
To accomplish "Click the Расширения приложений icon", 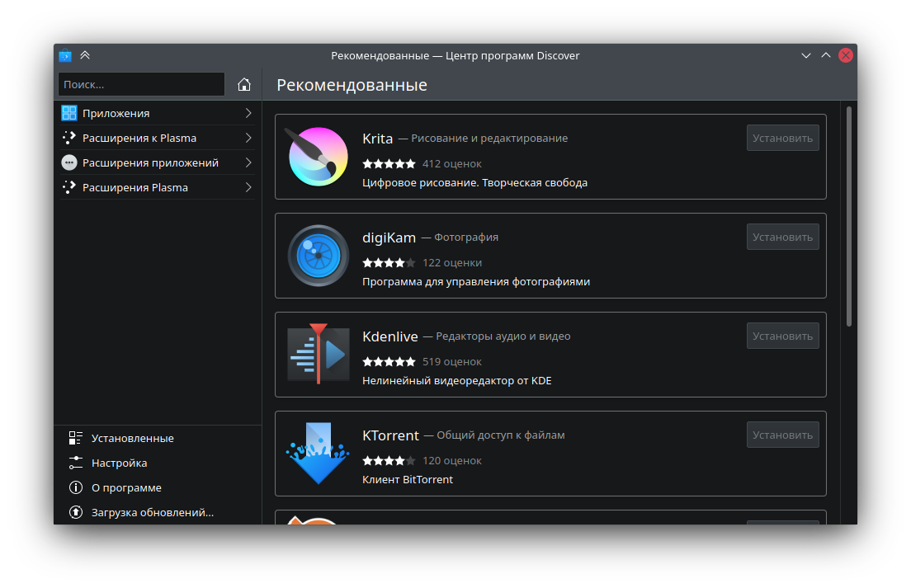I will point(69,162).
